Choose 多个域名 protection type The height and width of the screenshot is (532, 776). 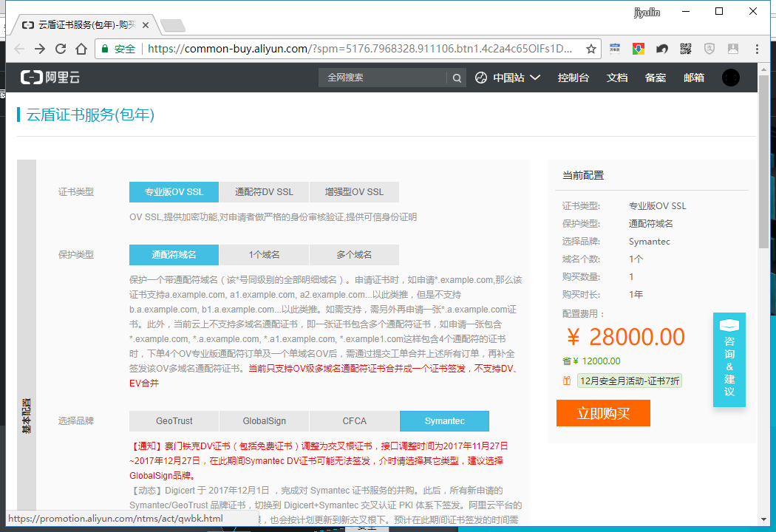[x=354, y=255]
